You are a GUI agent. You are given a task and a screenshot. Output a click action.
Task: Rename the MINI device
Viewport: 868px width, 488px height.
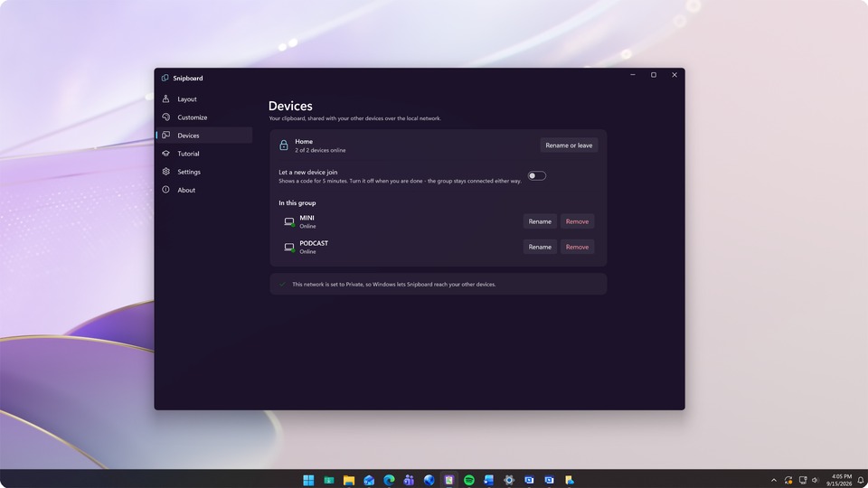pos(540,221)
